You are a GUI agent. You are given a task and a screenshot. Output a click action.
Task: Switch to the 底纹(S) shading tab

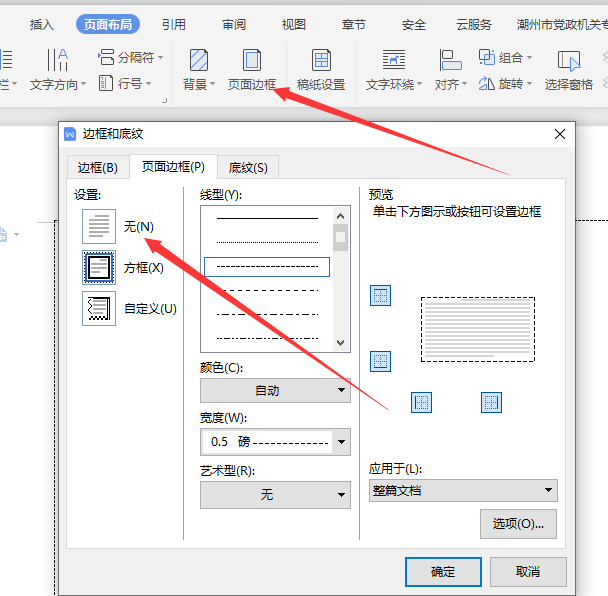point(248,168)
